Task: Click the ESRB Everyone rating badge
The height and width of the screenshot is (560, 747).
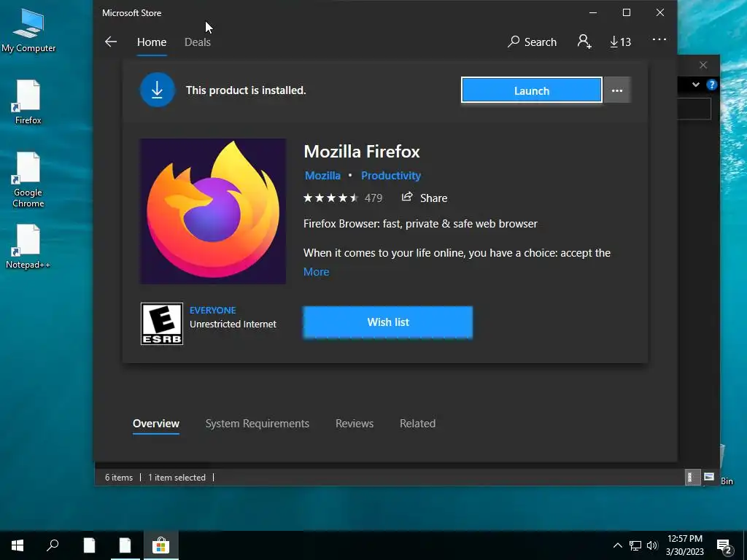Action: coord(162,324)
